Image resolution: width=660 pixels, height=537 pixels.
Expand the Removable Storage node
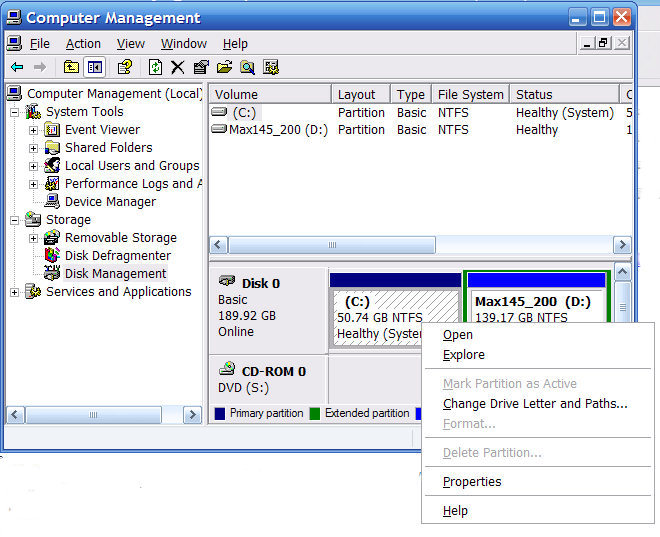(34, 239)
